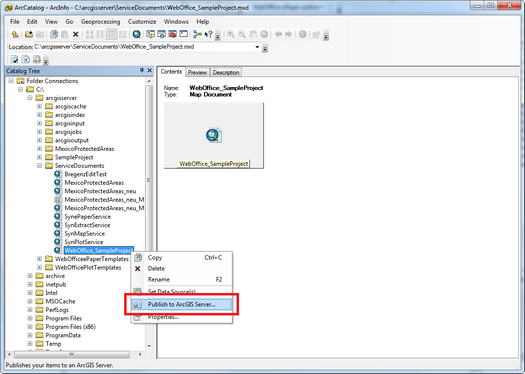Image resolution: width=525 pixels, height=374 pixels.
Task: Select SynMapService in the tree
Action: point(84,233)
